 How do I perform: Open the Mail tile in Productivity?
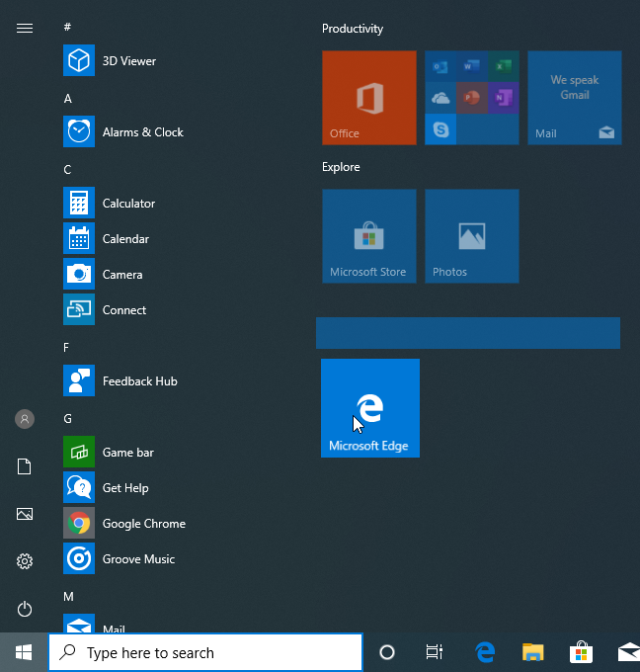tap(575, 98)
